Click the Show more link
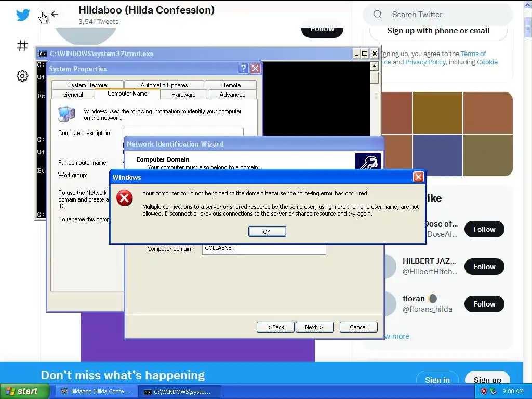This screenshot has width=532, height=399. click(397, 336)
